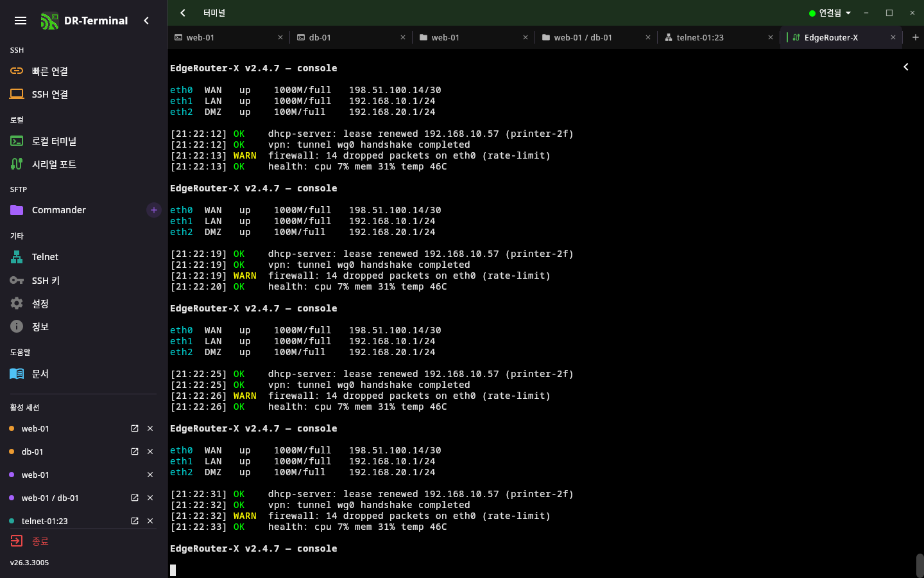924x578 pixels.
Task: Pop out the db-01 session in new window
Action: click(x=135, y=451)
